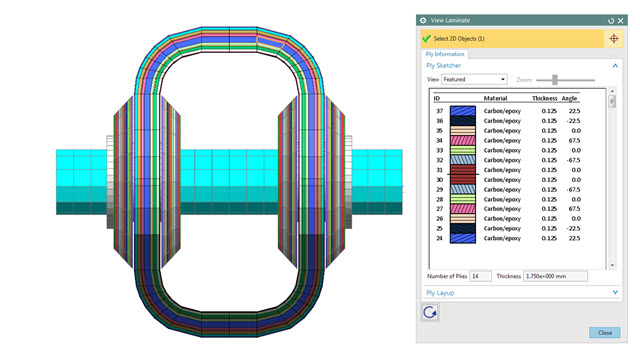Select the pink hatched swatch for ply 34

click(x=463, y=140)
